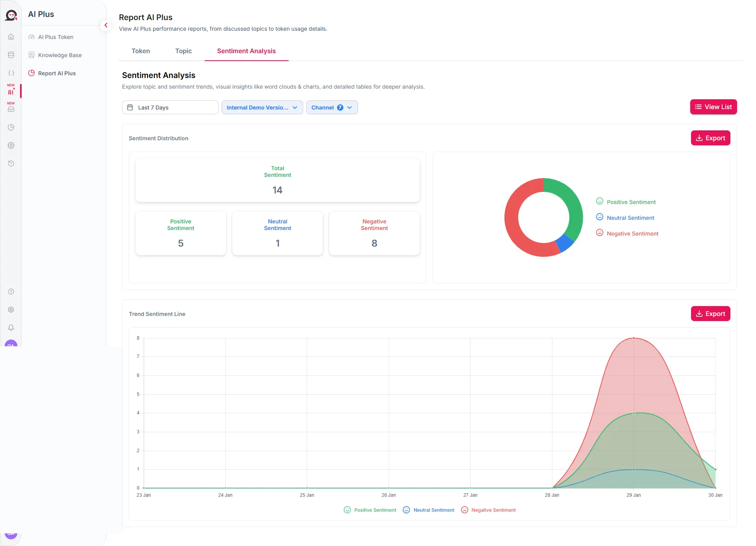756x546 pixels.
Task: Open the settings gear icon in sidebar
Action: (x=11, y=310)
